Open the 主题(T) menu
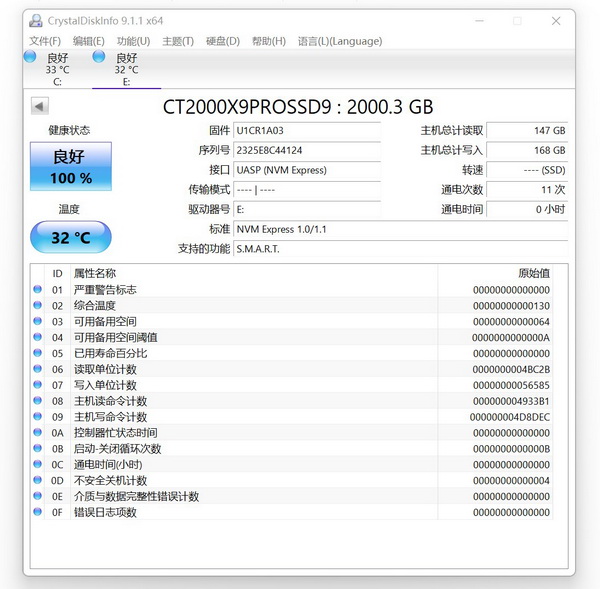 click(x=178, y=41)
